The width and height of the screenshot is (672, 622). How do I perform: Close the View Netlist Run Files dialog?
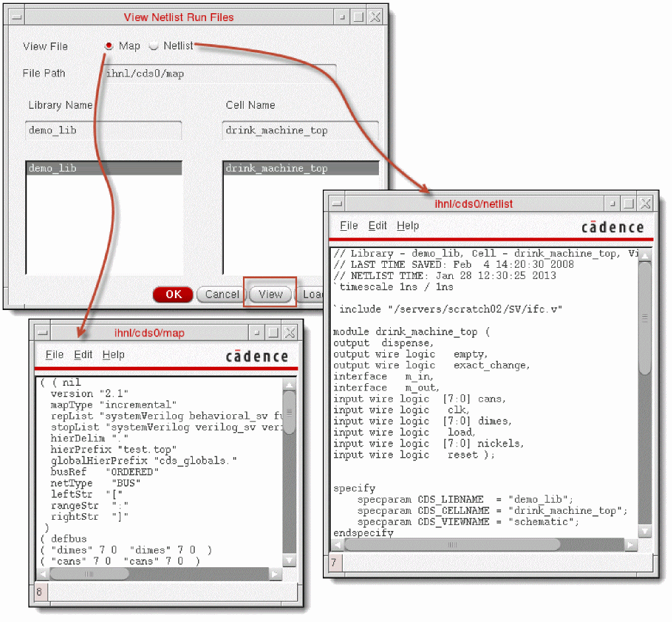(x=375, y=17)
